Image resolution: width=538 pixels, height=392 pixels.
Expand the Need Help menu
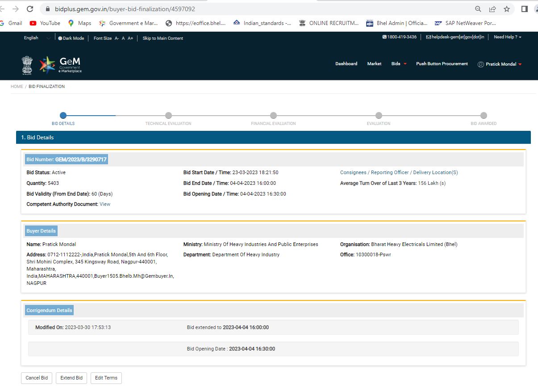click(x=507, y=37)
